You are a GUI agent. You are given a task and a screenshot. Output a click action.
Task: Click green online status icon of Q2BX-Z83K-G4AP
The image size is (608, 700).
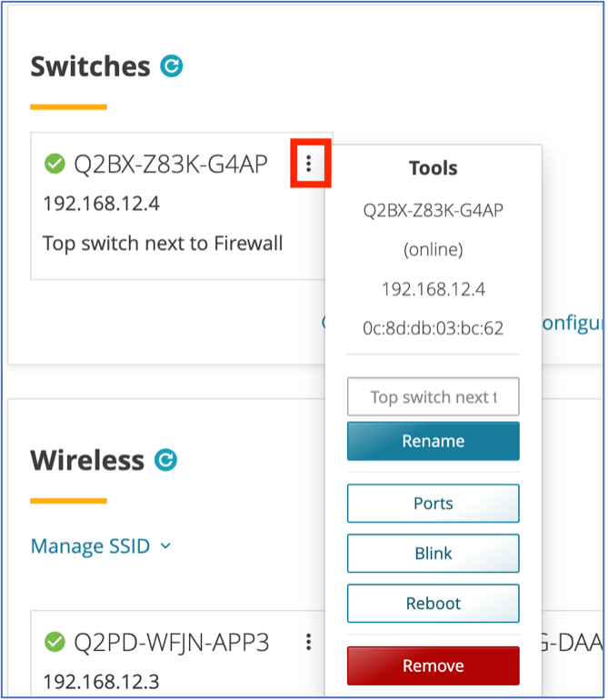[x=55, y=164]
